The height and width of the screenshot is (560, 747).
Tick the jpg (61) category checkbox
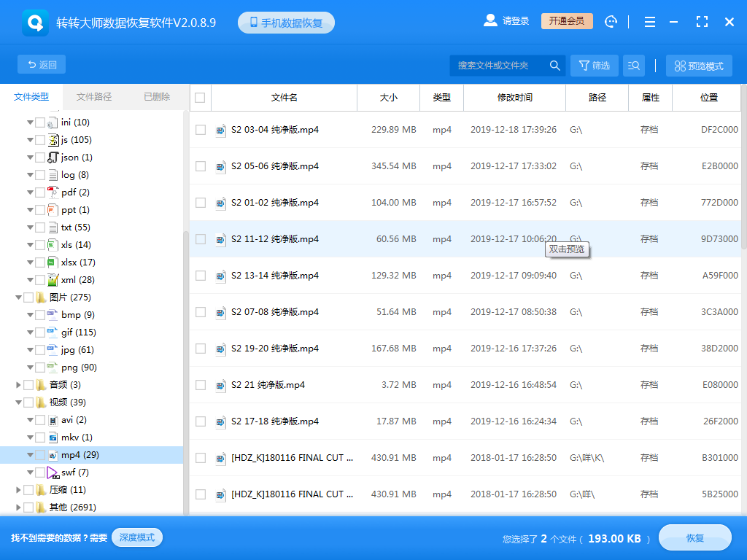pos(41,350)
